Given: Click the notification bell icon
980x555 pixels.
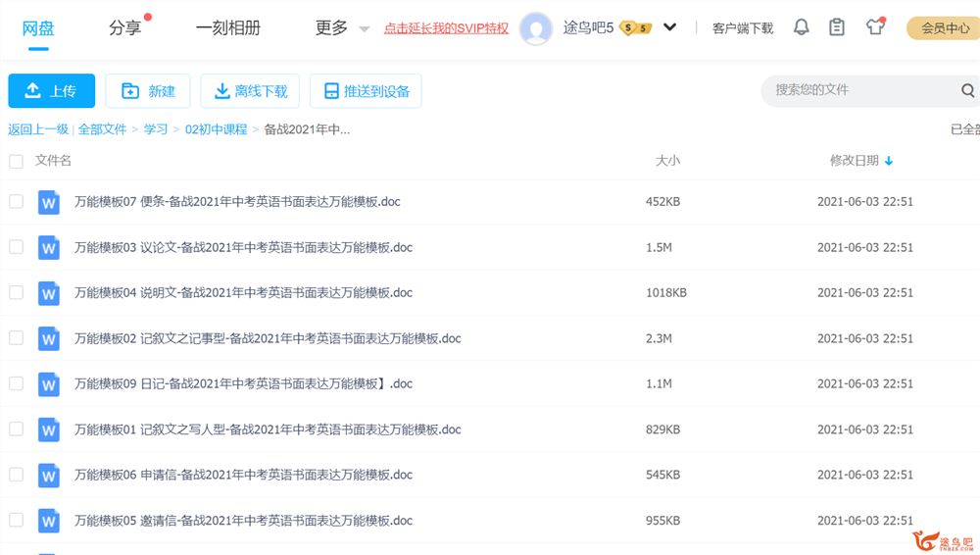Looking at the screenshot, I should [802, 26].
